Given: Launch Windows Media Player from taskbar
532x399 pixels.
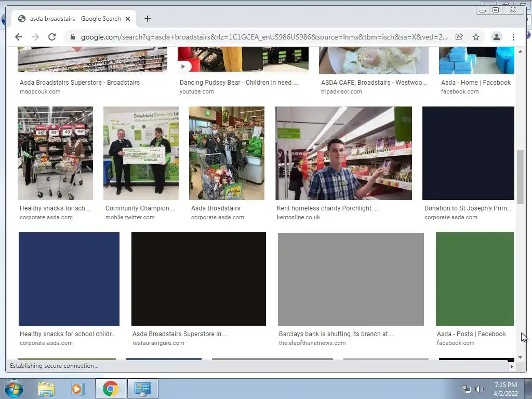Looking at the screenshot, I should [x=77, y=389].
